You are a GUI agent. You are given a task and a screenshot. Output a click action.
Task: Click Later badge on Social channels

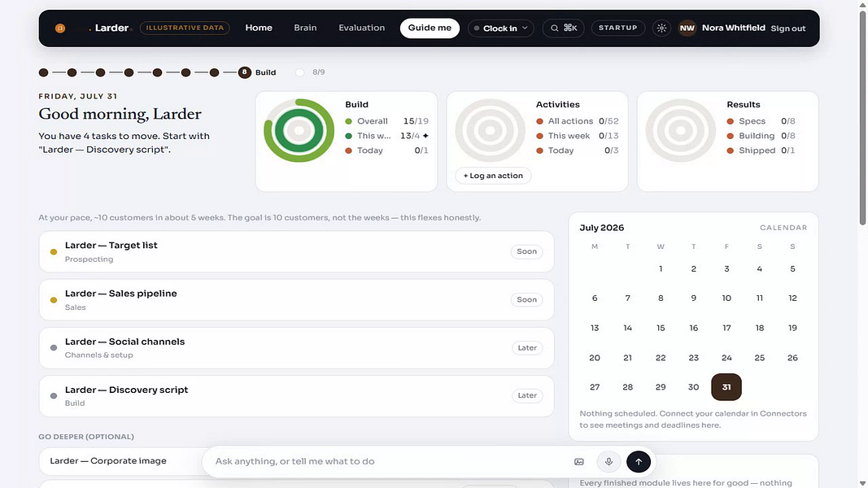pos(527,347)
